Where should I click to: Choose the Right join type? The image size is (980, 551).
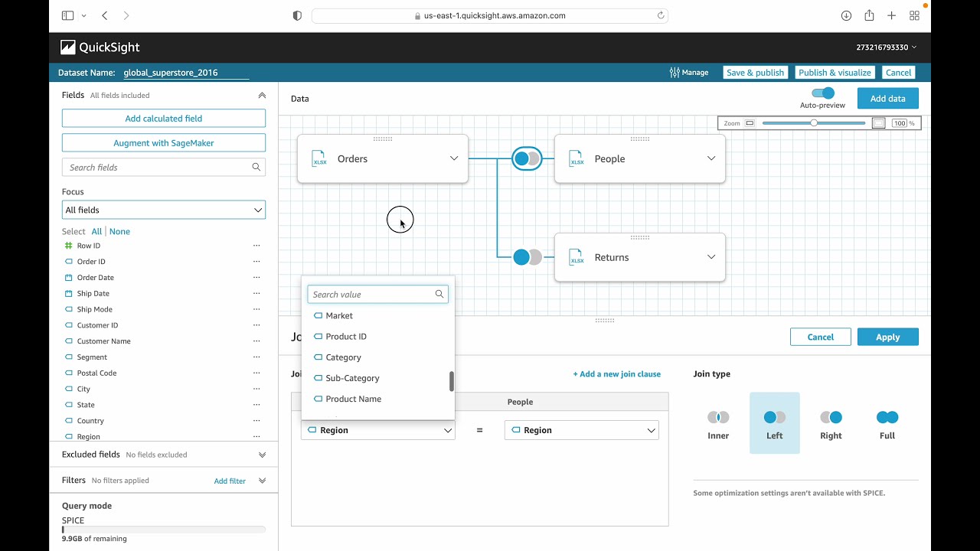(831, 423)
